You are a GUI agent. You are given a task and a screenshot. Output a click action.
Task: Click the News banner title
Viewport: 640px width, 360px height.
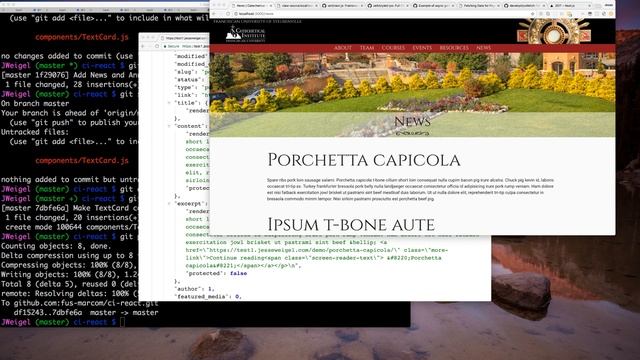click(x=412, y=121)
